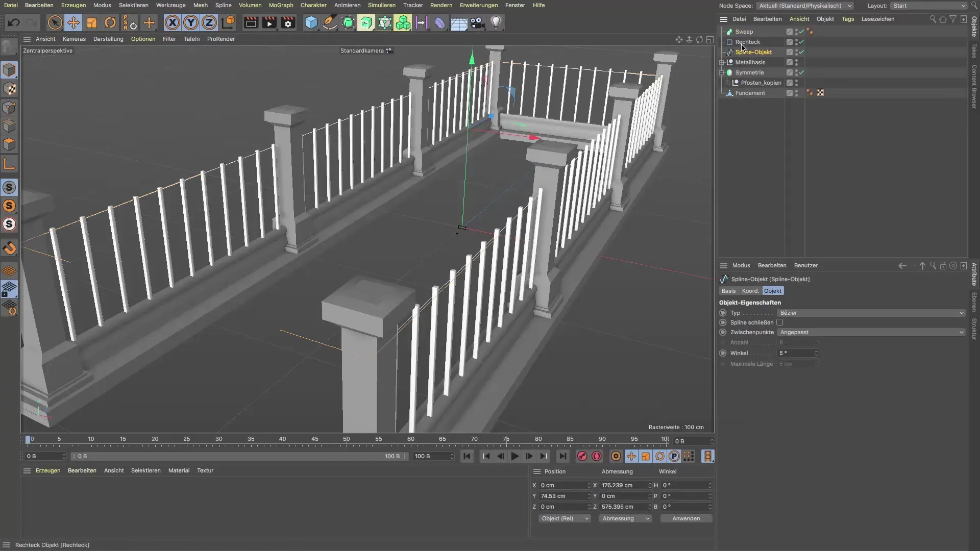Toggle Y axis lock
980x551 pixels.
click(x=191, y=22)
